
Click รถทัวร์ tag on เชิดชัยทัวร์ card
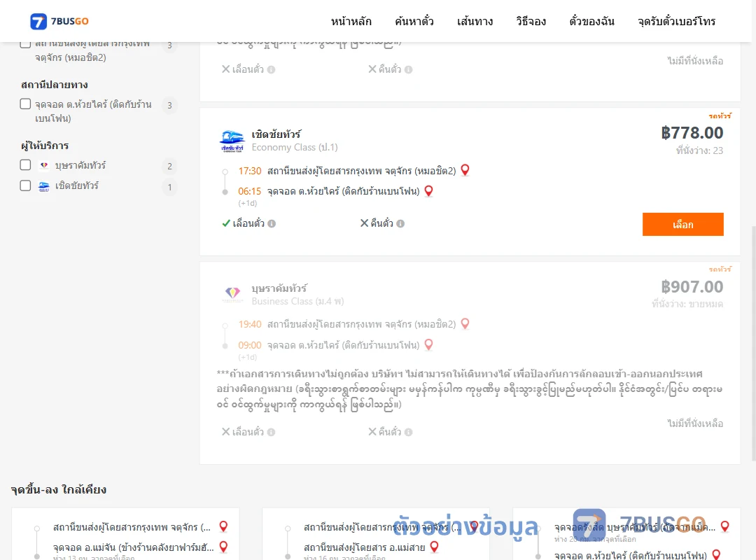click(x=720, y=115)
